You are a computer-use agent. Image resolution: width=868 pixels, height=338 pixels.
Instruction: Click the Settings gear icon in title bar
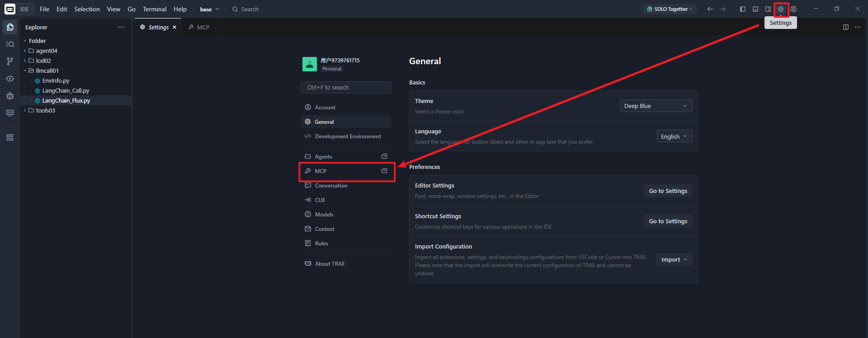(781, 9)
